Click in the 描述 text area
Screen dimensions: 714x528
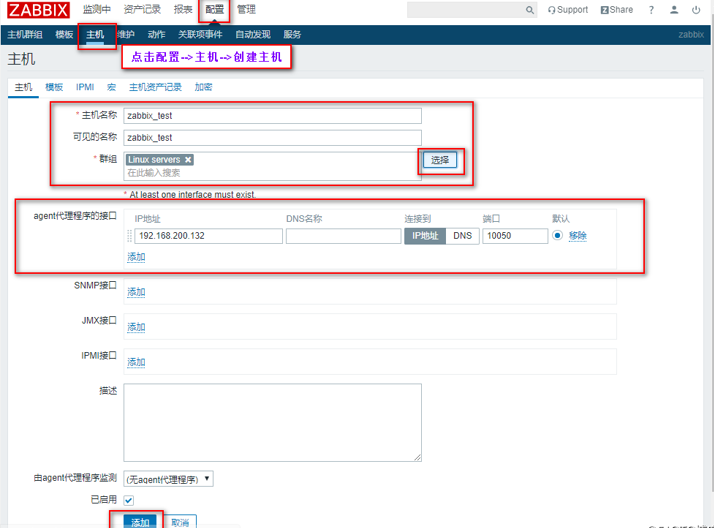(272, 422)
